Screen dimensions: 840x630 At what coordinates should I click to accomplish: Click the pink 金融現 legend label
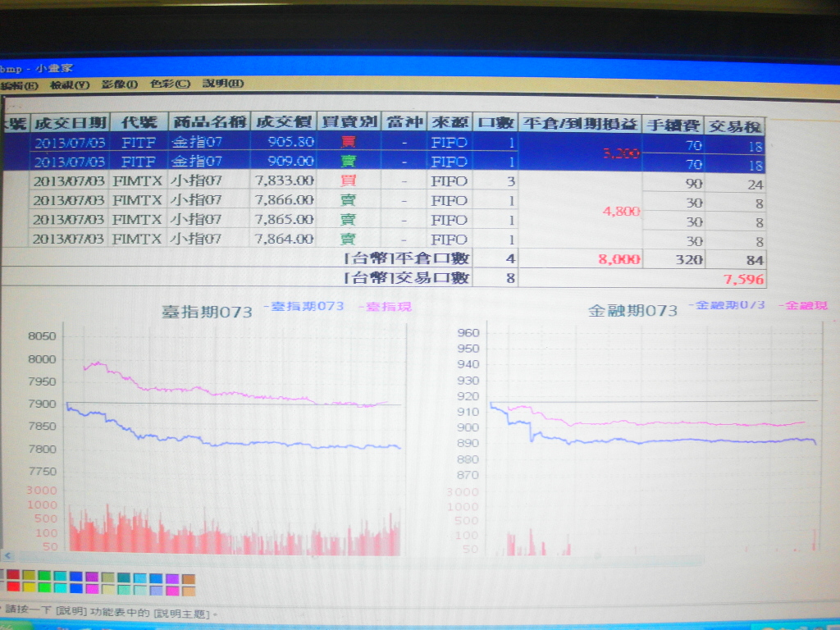pyautogui.click(x=804, y=305)
